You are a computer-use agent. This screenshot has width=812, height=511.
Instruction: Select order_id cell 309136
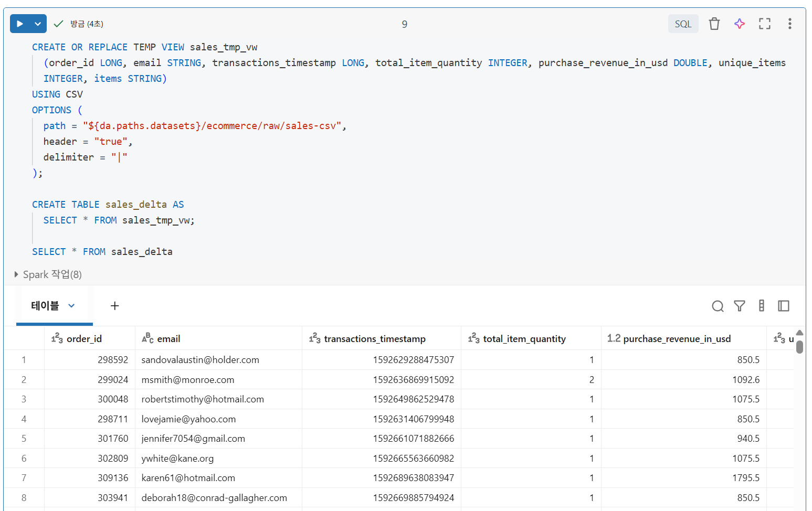point(90,478)
